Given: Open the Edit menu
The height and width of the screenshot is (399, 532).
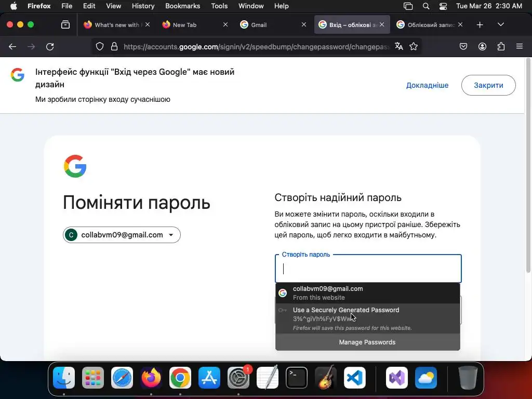Looking at the screenshot, I should pos(89,6).
